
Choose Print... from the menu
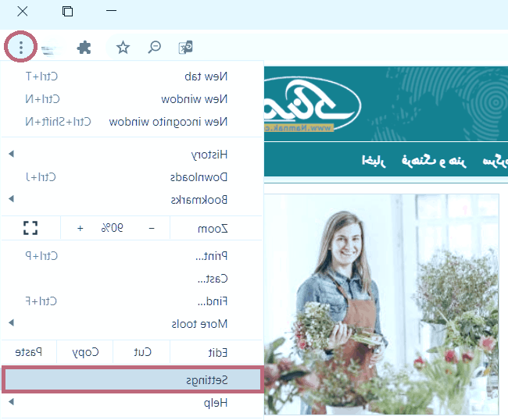click(x=131, y=256)
